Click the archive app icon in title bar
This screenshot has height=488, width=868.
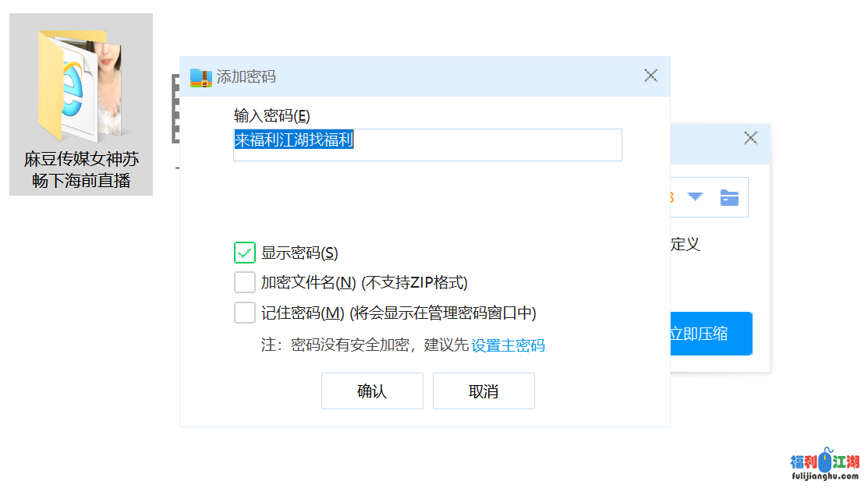tap(200, 76)
